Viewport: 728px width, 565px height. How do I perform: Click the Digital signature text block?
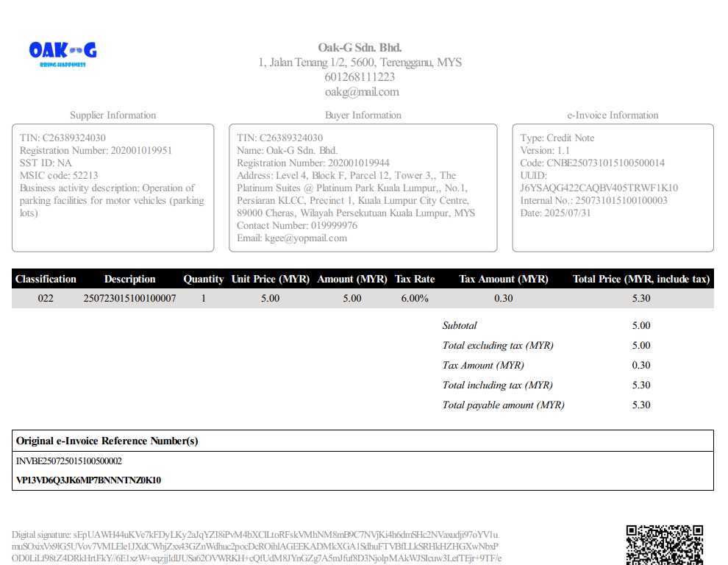255,546
